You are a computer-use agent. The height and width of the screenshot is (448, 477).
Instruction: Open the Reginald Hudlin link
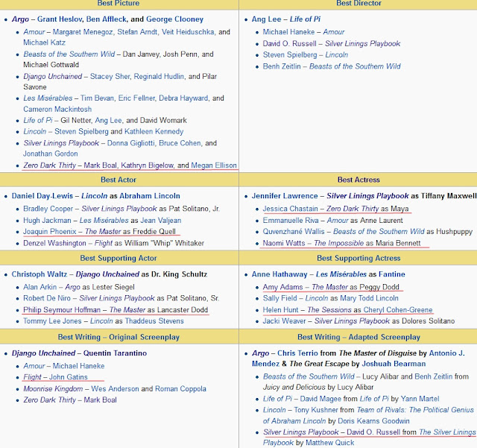pos(159,76)
